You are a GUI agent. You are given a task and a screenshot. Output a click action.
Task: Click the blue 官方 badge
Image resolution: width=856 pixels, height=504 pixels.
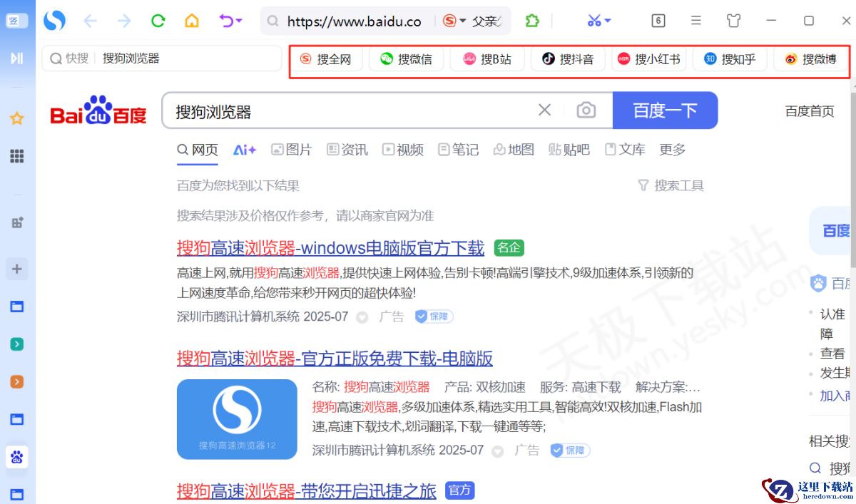point(460,490)
